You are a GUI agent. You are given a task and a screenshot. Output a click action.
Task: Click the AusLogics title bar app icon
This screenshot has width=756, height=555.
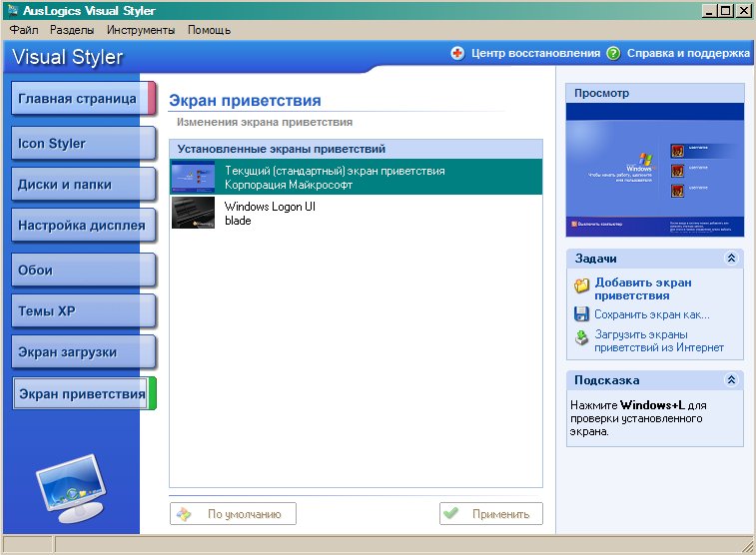point(13,10)
